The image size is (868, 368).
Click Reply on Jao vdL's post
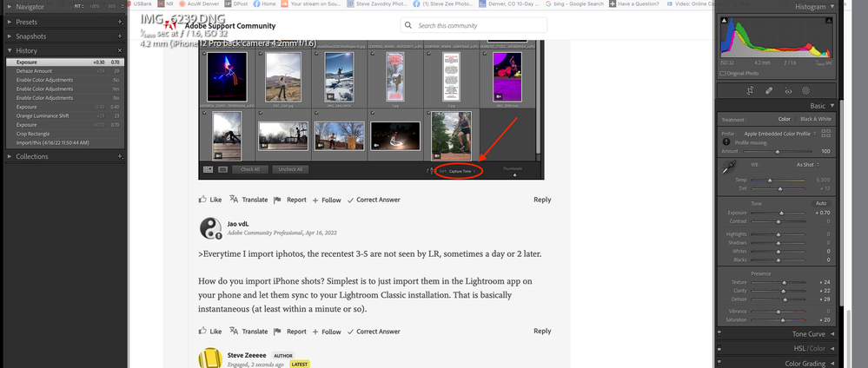click(542, 331)
